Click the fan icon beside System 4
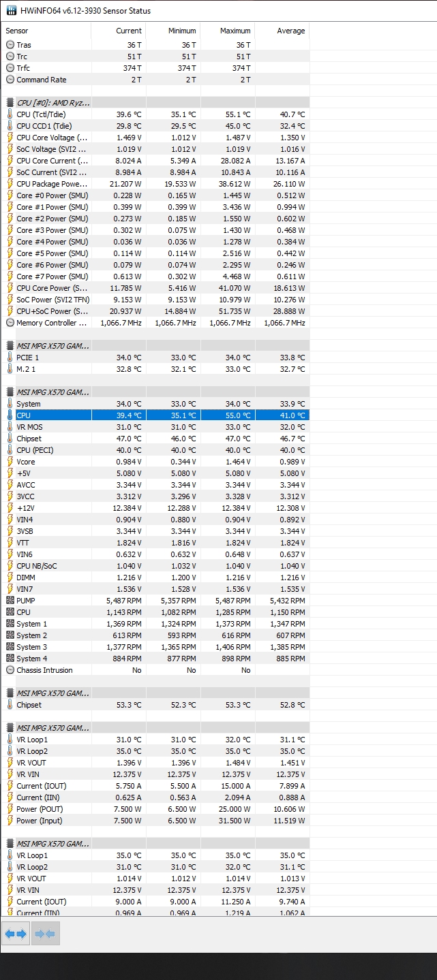Screen dimensions: 437x980 coord(10,659)
